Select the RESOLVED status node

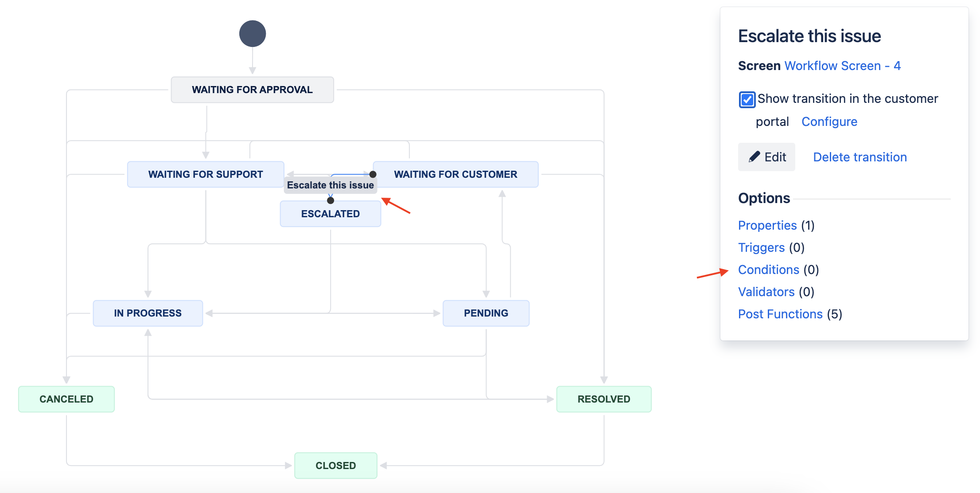[x=603, y=399]
